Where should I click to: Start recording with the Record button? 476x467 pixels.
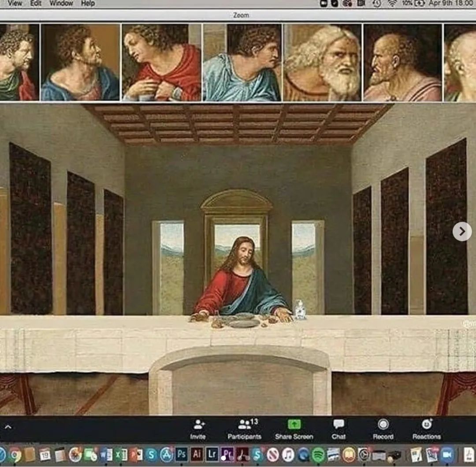(383, 429)
